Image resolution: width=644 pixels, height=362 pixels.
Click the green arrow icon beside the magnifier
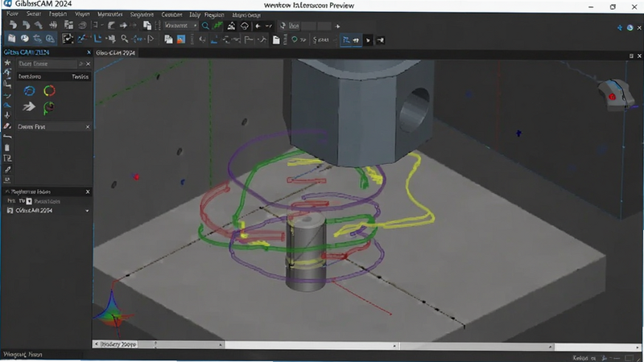click(217, 26)
